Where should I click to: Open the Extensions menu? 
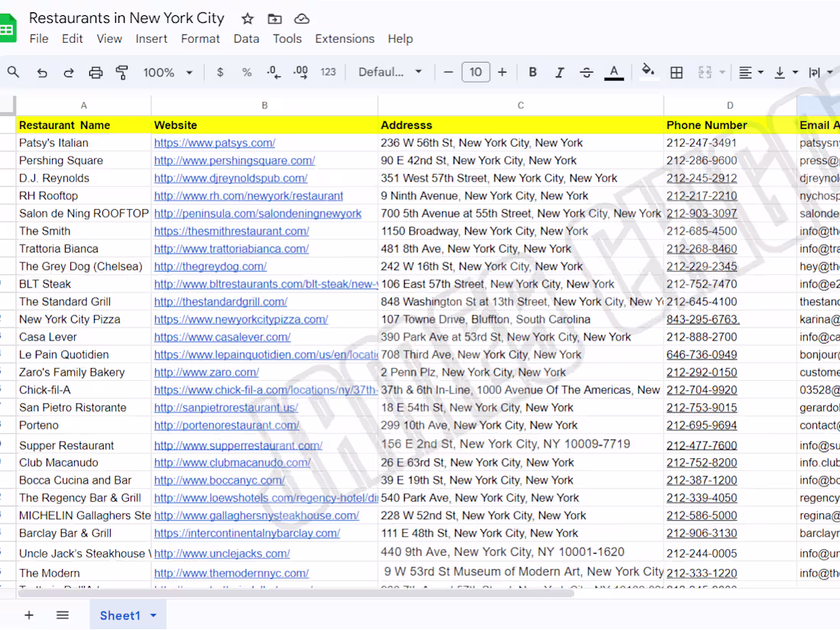click(344, 39)
